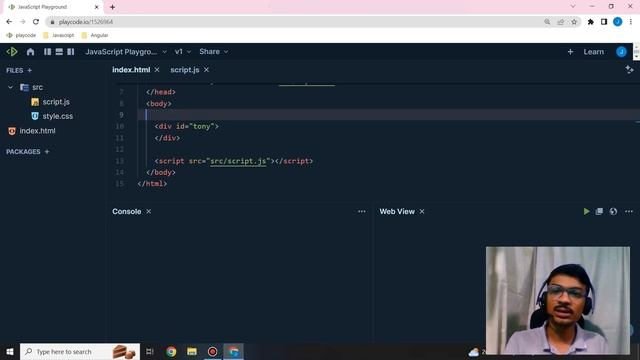This screenshot has width=640, height=360.
Task: Select the Web View panel tab
Action: coord(397,211)
